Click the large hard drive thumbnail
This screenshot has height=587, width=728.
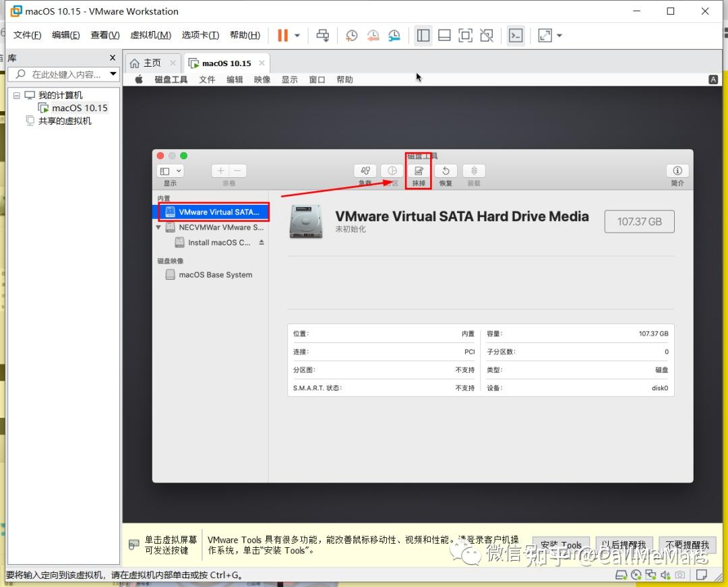[305, 222]
